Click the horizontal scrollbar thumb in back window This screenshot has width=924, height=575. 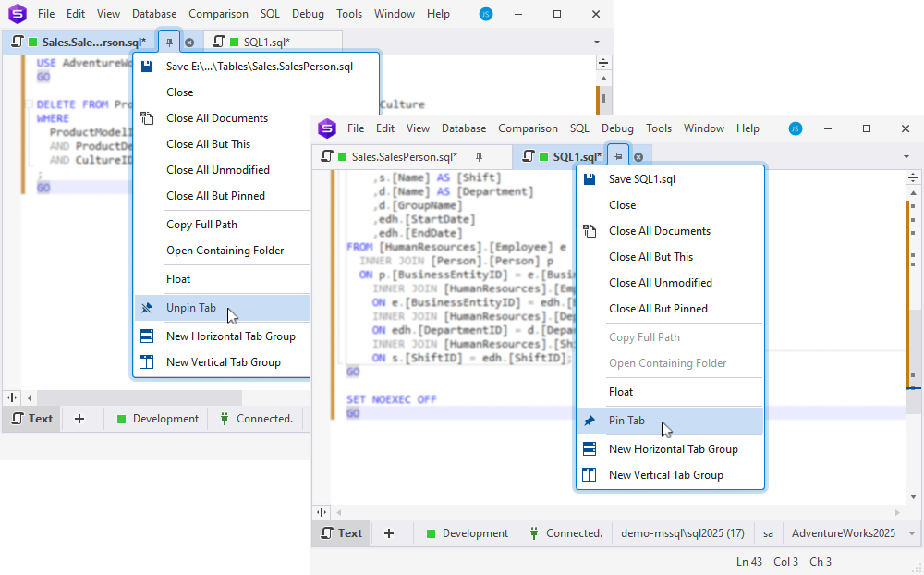point(140,398)
